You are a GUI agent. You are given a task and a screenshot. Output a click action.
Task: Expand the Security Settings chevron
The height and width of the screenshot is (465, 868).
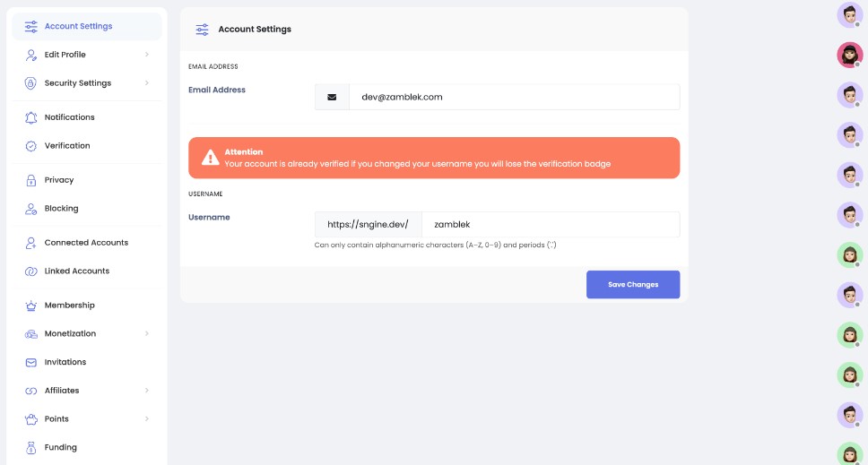pos(147,83)
